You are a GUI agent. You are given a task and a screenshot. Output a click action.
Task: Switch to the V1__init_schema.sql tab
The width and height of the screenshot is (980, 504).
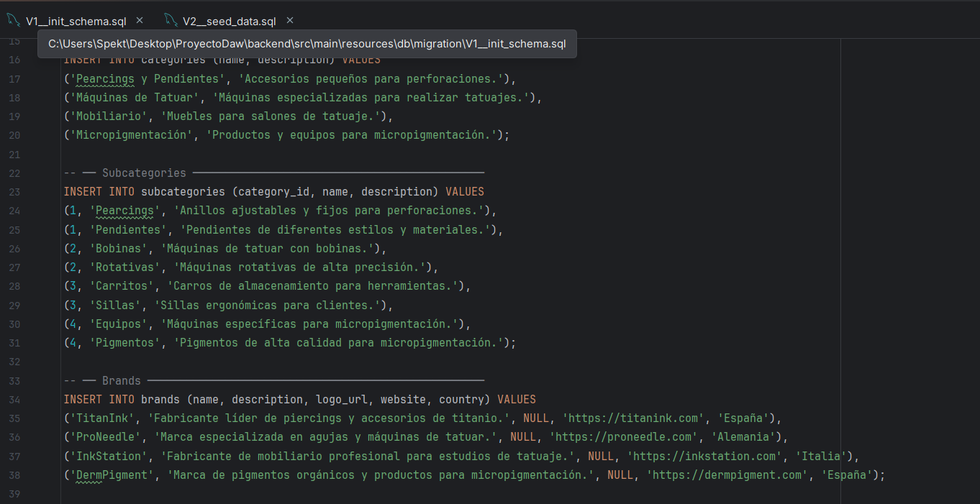(x=76, y=22)
